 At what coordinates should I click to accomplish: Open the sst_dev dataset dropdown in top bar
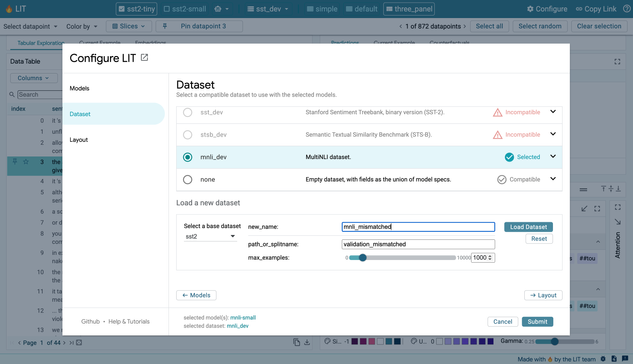[x=268, y=9]
